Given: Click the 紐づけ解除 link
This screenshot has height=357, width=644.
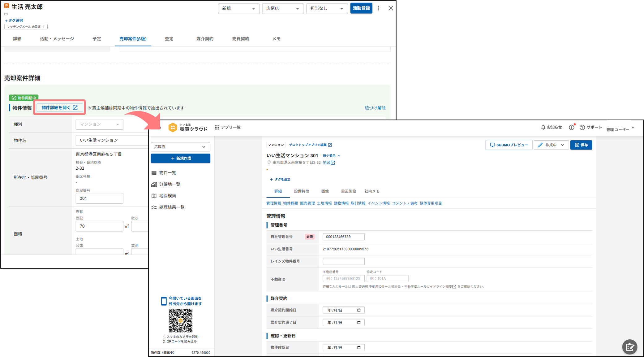Looking at the screenshot, I should pyautogui.click(x=375, y=108).
